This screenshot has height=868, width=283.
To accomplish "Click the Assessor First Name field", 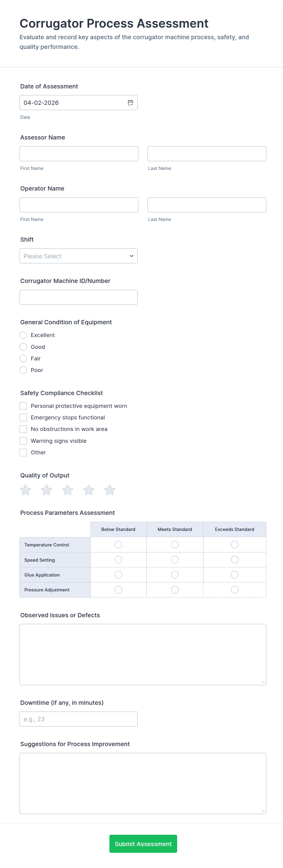I will click(x=78, y=153).
